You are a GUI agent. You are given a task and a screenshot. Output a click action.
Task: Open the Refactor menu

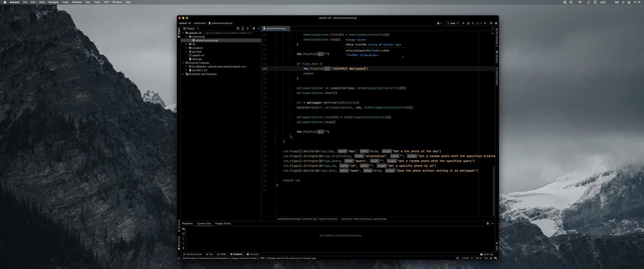tap(77, 2)
